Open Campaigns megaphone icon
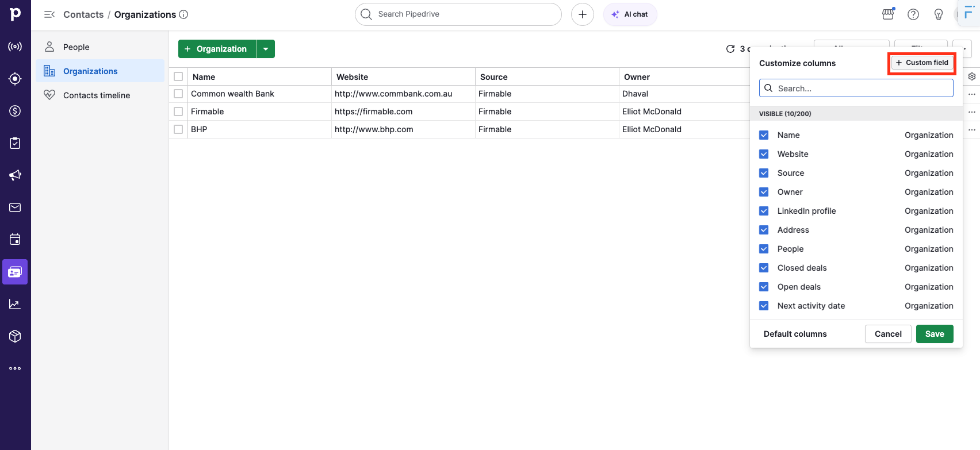This screenshot has width=980, height=450. coord(15,175)
